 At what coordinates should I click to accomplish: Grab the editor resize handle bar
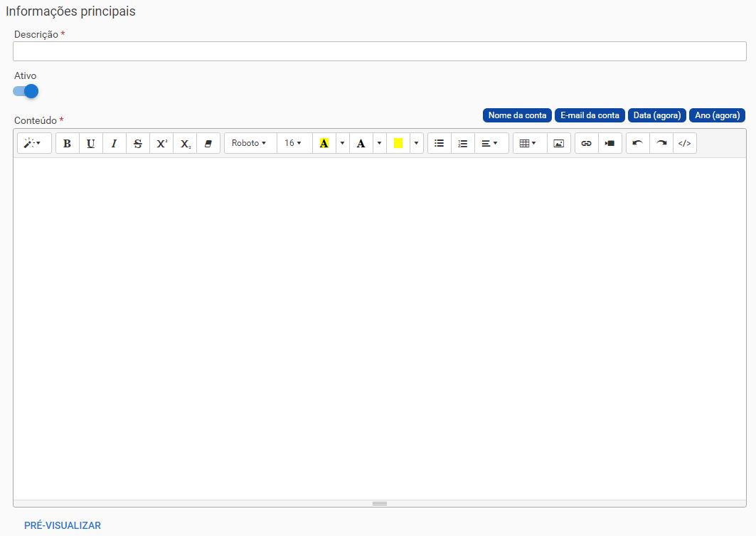(x=380, y=503)
